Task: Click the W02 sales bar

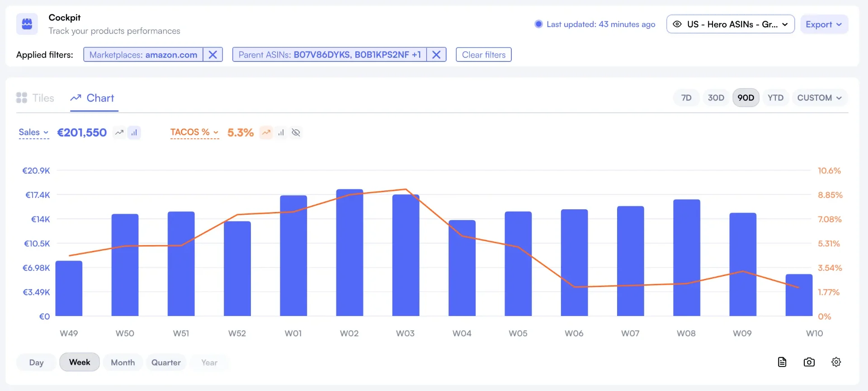Action: point(349,252)
